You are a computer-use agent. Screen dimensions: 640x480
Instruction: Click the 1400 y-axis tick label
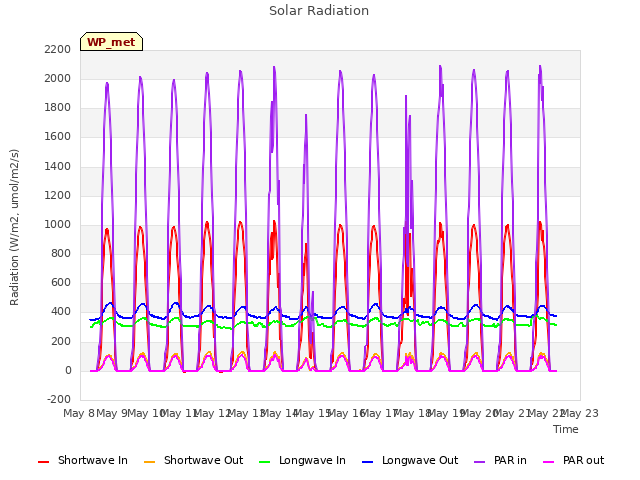click(x=58, y=166)
